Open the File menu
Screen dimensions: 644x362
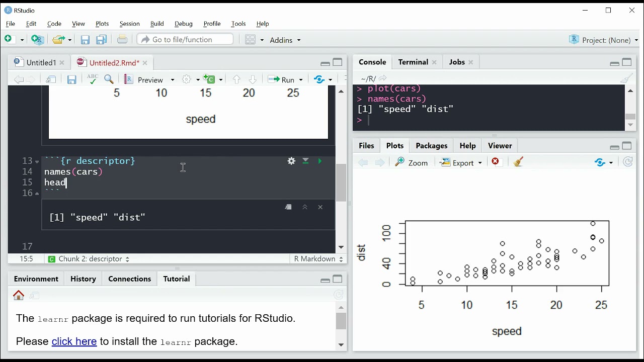click(x=10, y=24)
